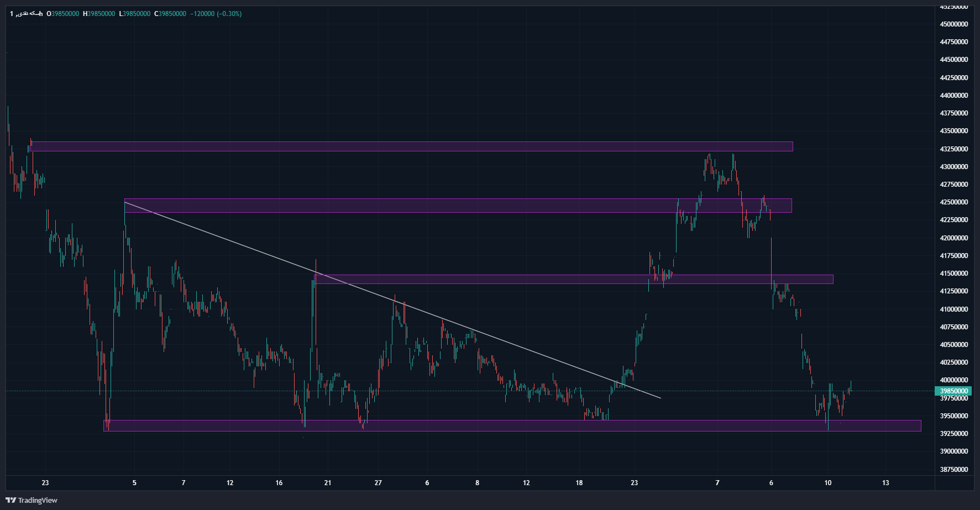Click price axis label 42750000
This screenshot has height=510, width=980.
[x=954, y=185]
